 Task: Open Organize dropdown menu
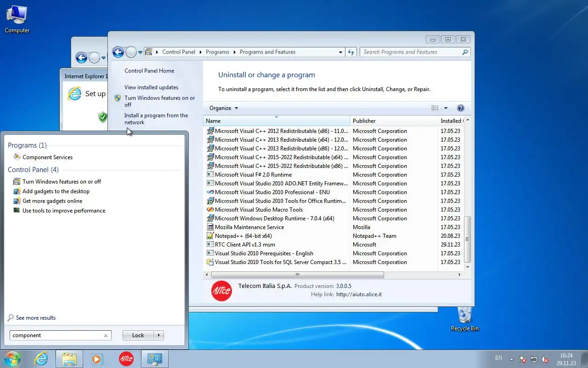[224, 108]
